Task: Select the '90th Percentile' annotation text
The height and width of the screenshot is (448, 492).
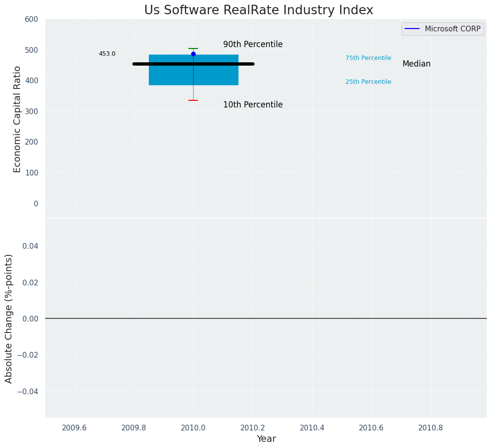Action: pyautogui.click(x=253, y=45)
